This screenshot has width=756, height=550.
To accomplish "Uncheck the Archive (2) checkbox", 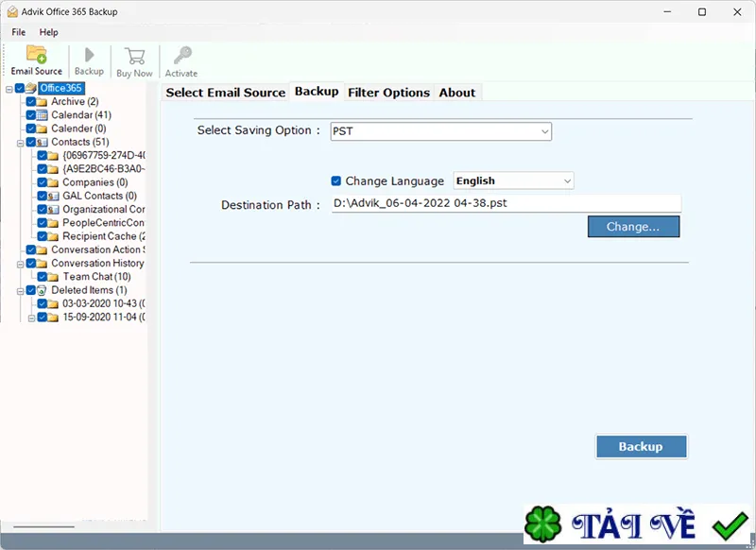I will point(31,102).
